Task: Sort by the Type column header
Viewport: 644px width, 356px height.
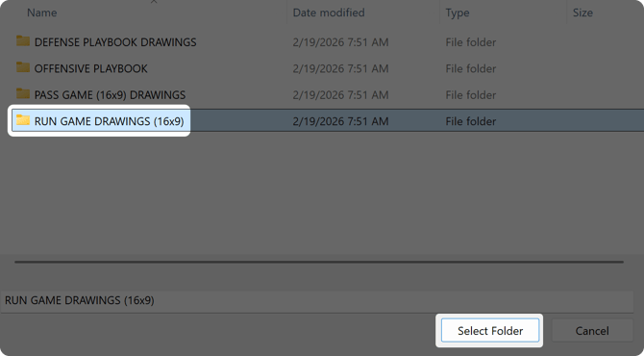Action: tap(458, 13)
